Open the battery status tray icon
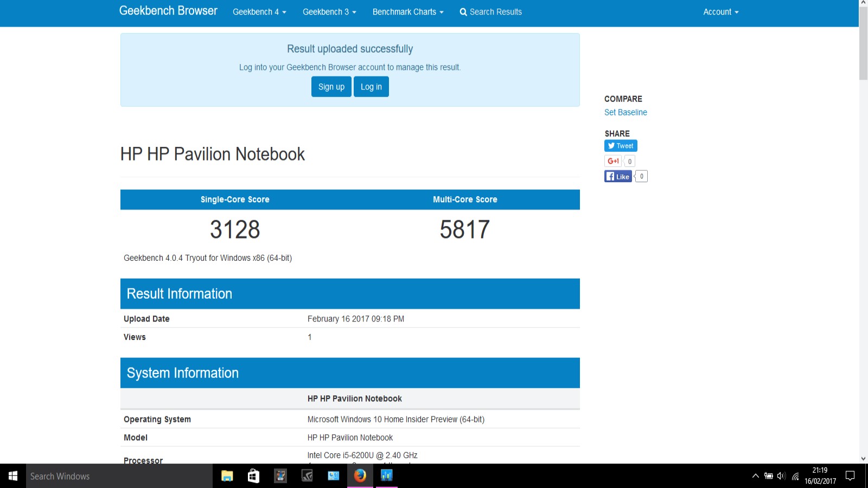 pos(768,476)
